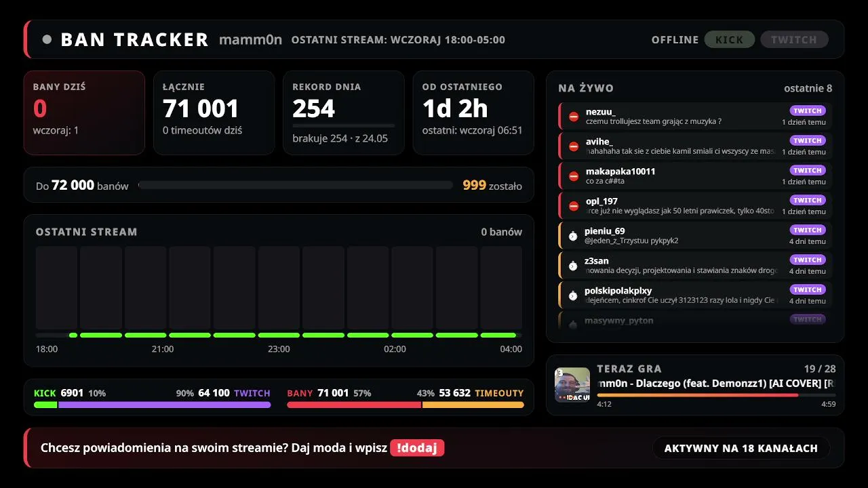Select username polskipolakplxy in live feed
Screen dimensions: 868x488
618,291
